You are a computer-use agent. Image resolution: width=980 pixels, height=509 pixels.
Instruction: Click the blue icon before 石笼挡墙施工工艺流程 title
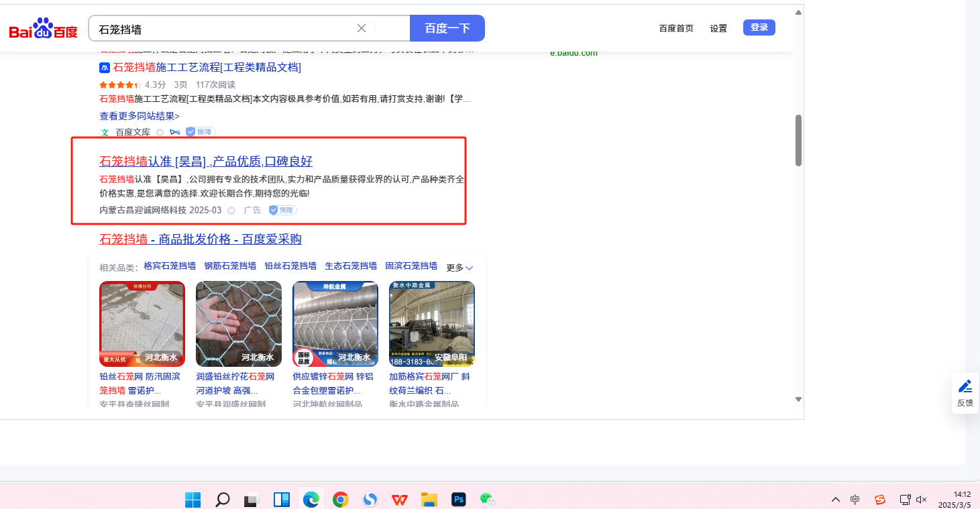coord(105,67)
